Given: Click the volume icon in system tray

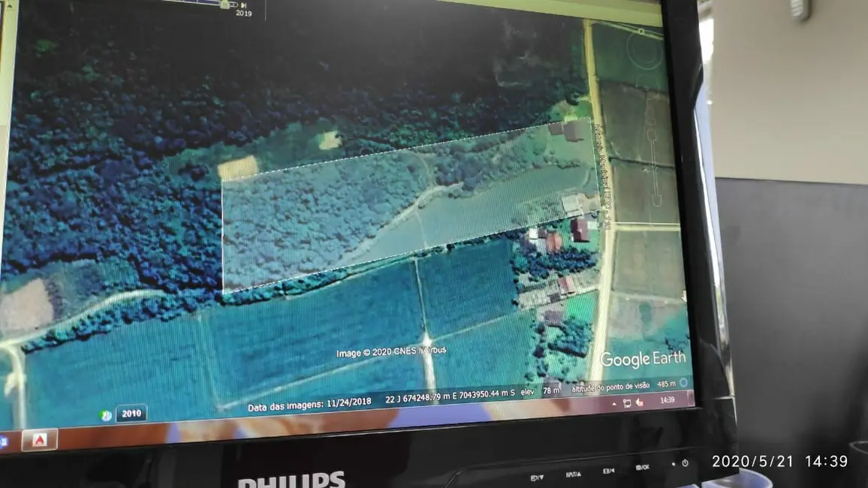Looking at the screenshot, I should pos(639,402).
